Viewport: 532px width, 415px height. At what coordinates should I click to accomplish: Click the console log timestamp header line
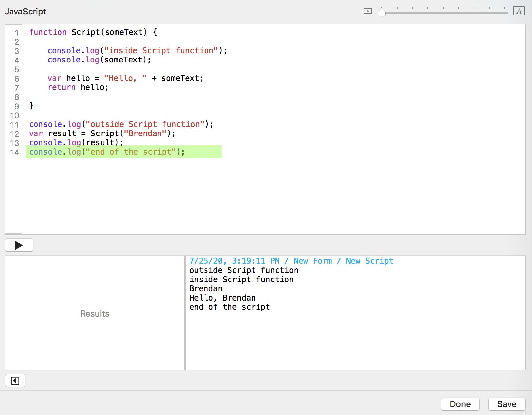click(291, 261)
